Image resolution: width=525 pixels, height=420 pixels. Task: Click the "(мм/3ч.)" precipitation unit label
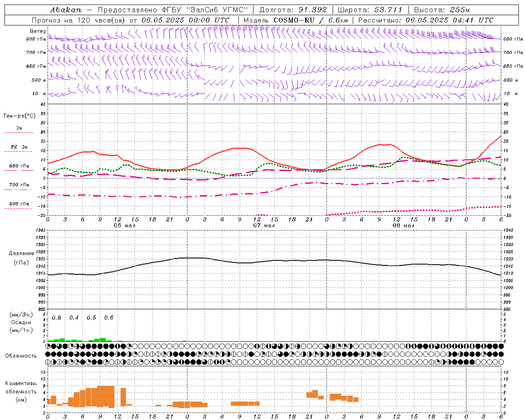click(21, 315)
